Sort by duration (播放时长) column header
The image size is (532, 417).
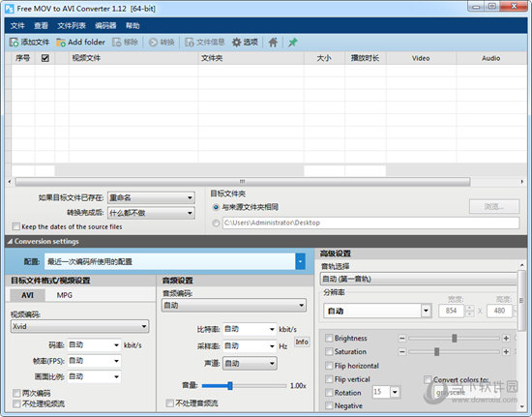(365, 58)
